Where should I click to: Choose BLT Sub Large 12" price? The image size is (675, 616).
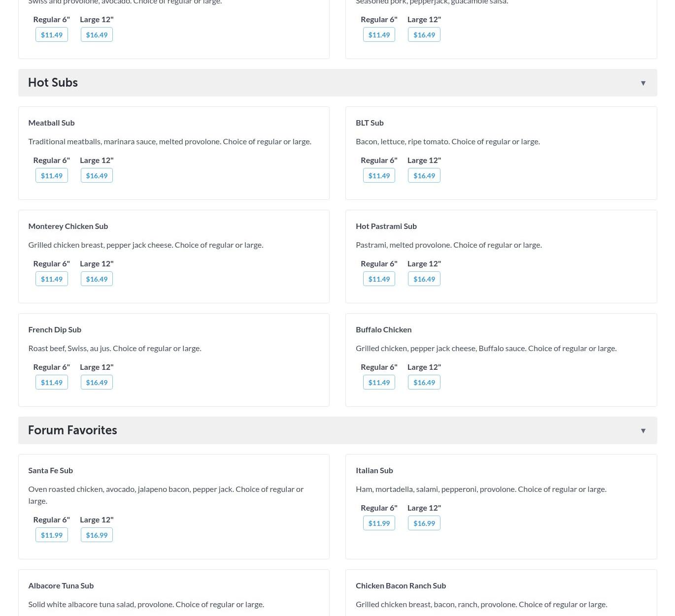424,176
